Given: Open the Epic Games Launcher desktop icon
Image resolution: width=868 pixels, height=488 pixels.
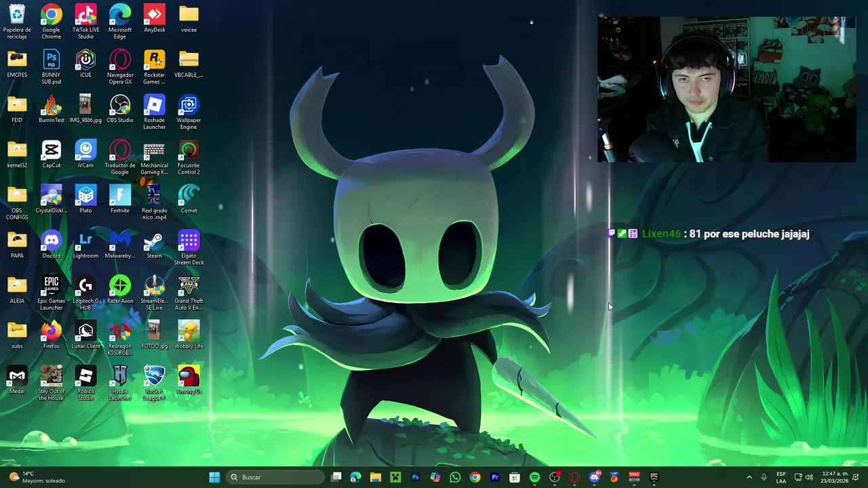Looking at the screenshot, I should coord(52,293).
